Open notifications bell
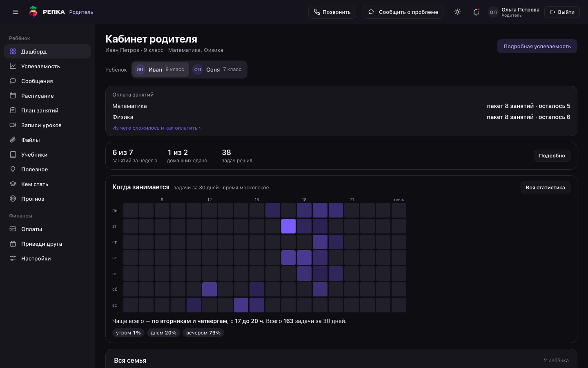The image size is (588, 368). coord(476,12)
